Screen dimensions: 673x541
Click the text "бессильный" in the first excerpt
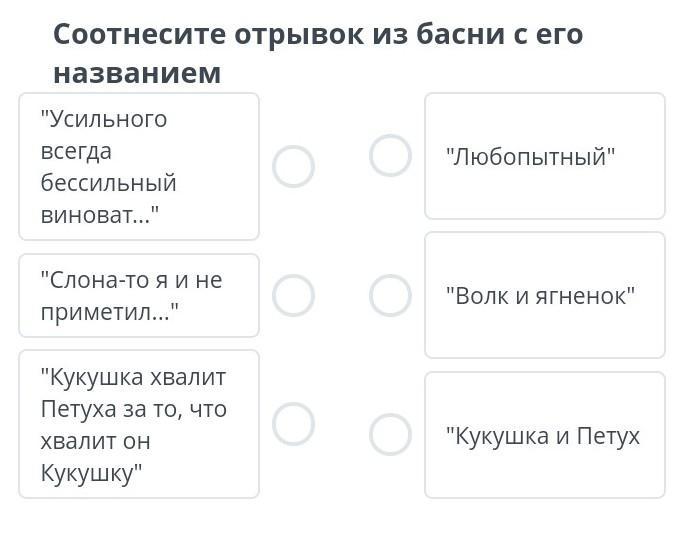click(109, 182)
